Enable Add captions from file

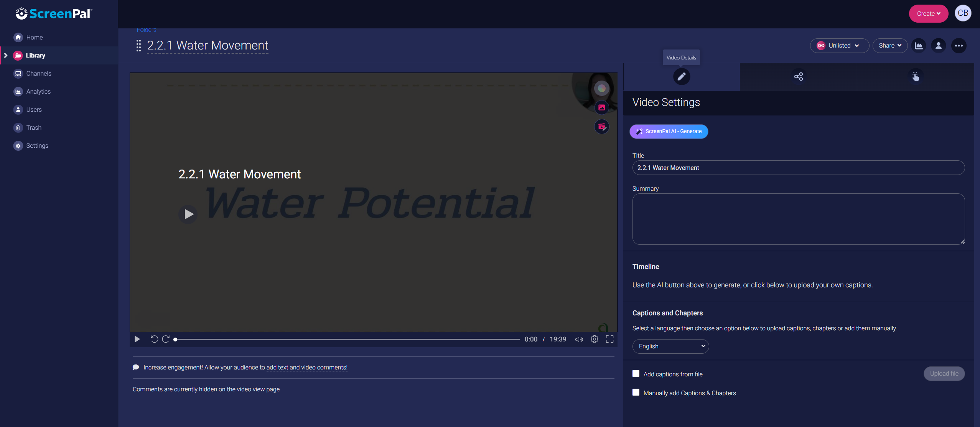(x=636, y=373)
